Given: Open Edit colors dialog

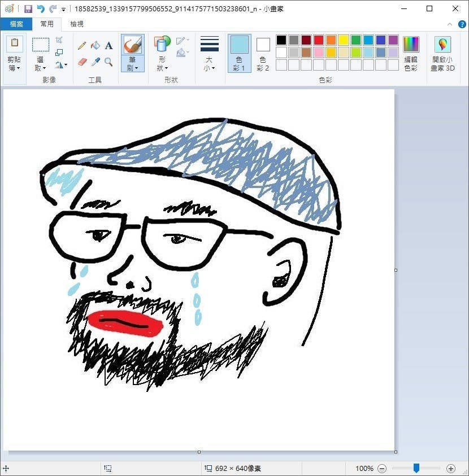Looking at the screenshot, I should (411, 54).
